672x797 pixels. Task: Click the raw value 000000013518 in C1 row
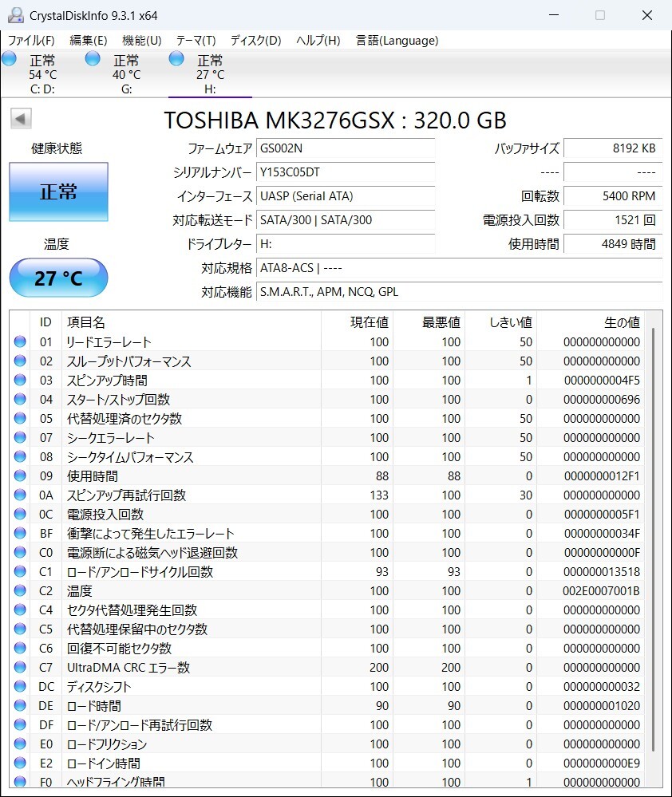[601, 571]
